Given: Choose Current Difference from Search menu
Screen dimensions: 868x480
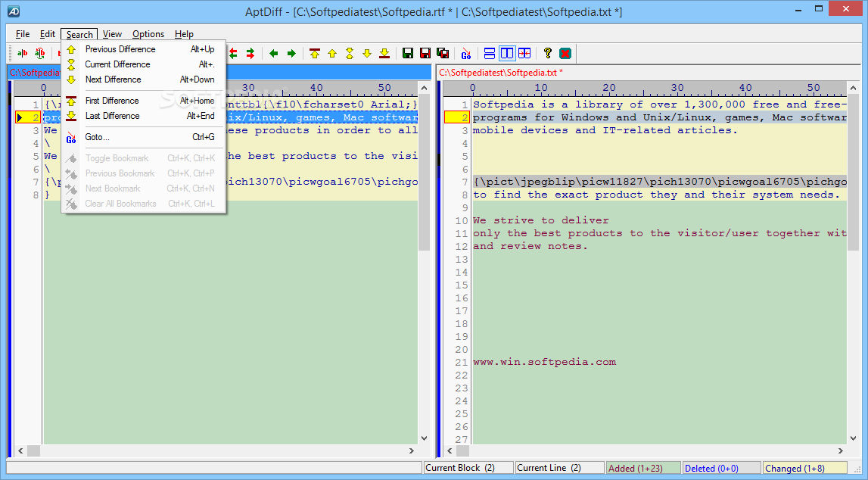Looking at the screenshot, I should click(x=143, y=64).
